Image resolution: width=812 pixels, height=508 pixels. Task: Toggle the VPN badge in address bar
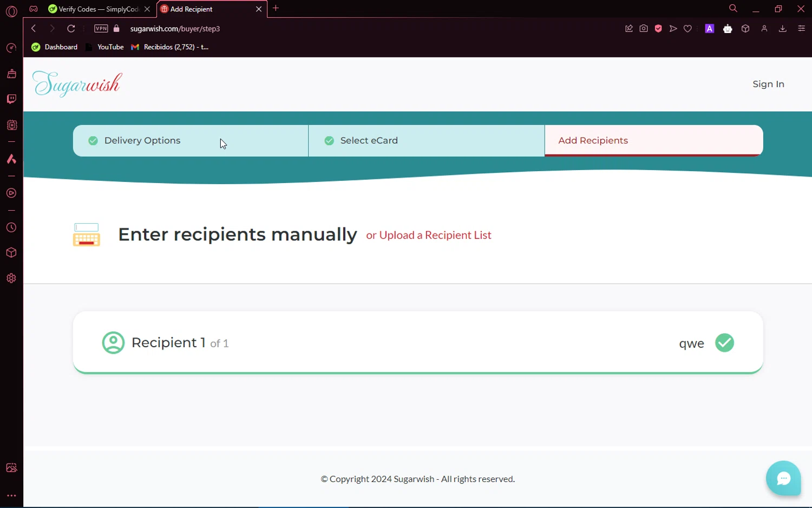pos(101,29)
